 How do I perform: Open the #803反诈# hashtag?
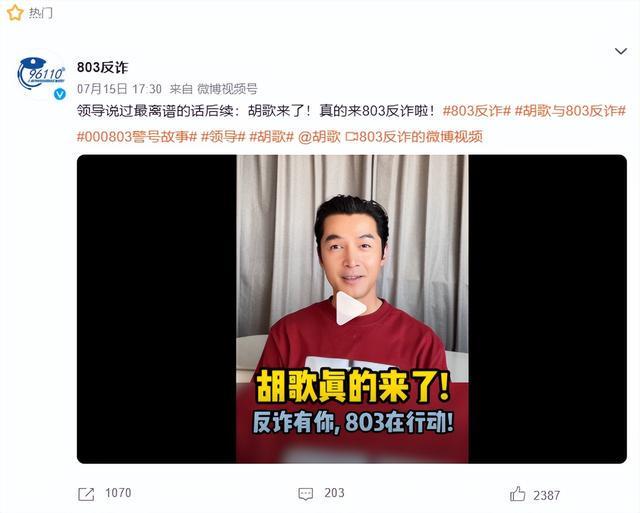(x=477, y=111)
